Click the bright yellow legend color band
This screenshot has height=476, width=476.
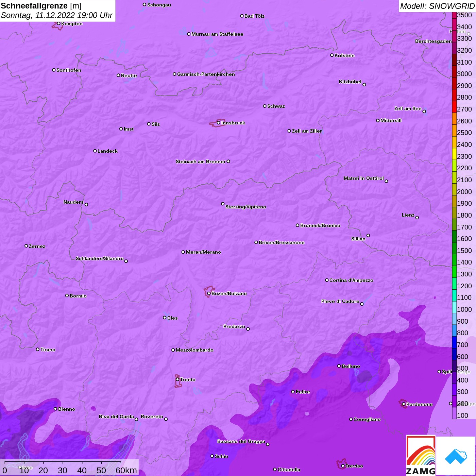coord(454,154)
